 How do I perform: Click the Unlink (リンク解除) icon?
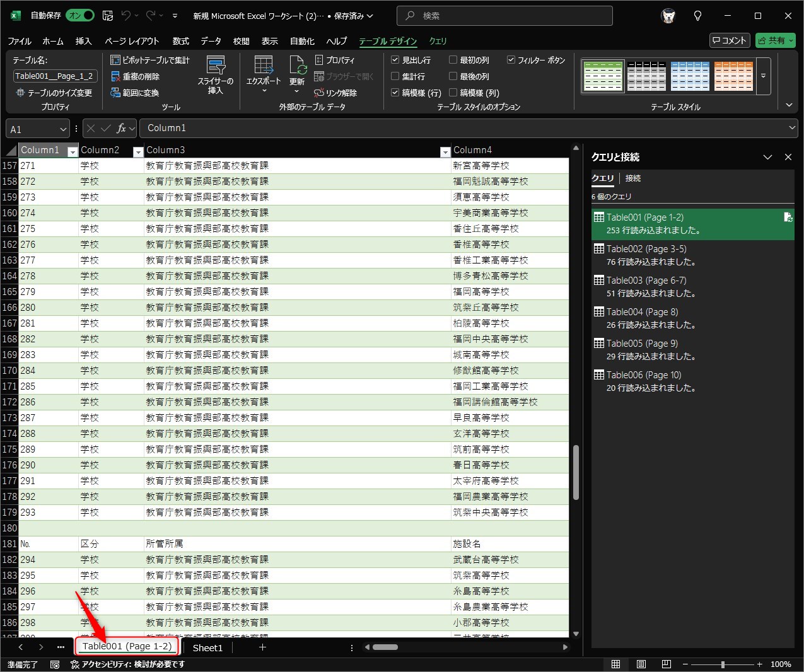point(319,93)
